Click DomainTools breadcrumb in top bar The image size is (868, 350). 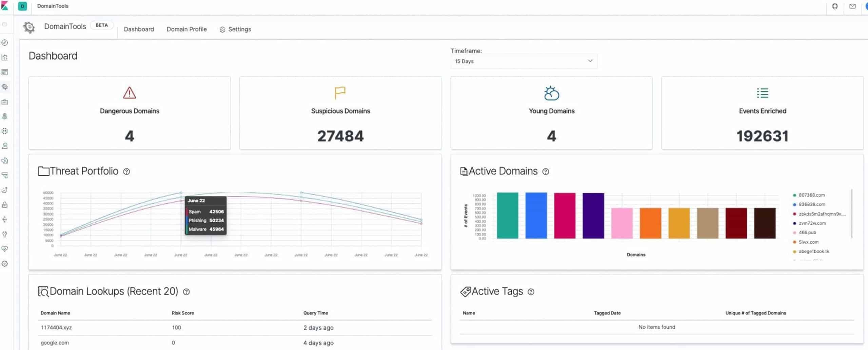click(53, 6)
